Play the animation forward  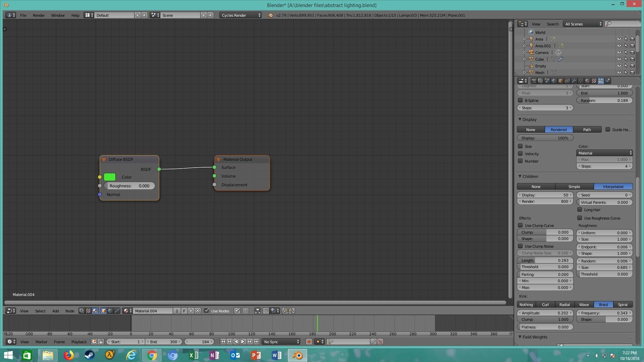[243, 342]
